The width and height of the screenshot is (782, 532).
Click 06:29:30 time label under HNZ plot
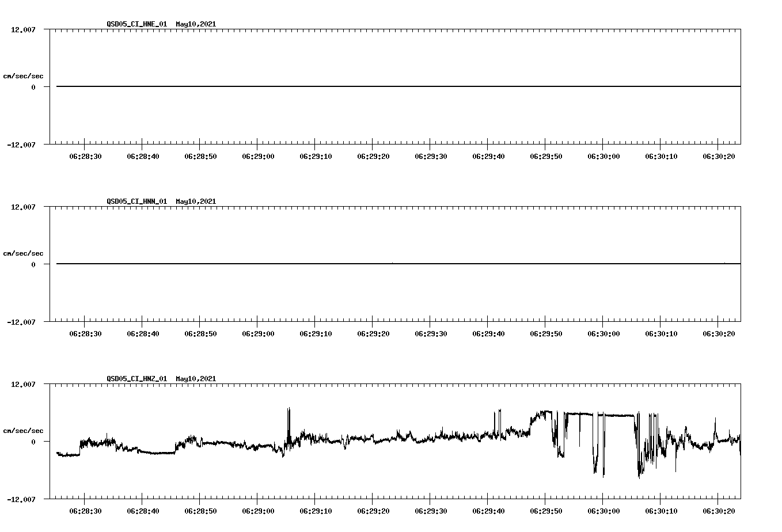(x=431, y=511)
